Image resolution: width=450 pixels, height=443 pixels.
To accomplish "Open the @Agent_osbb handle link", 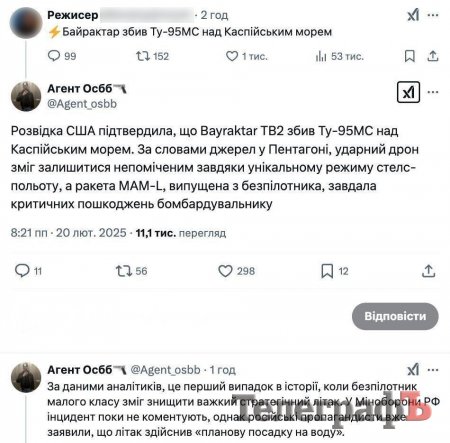I will (82, 104).
